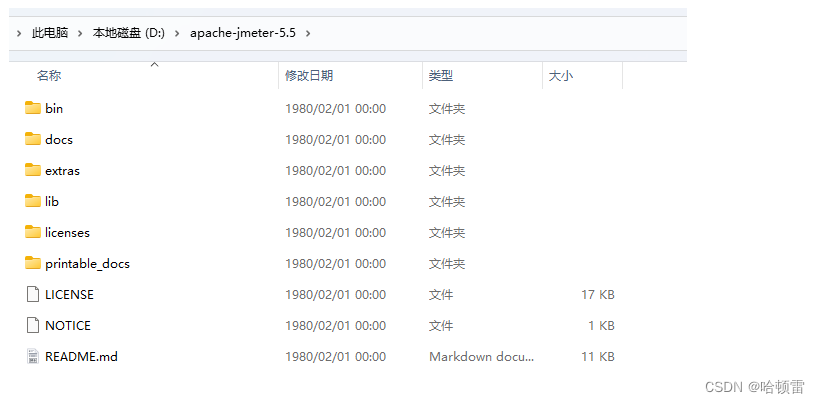Sort by 名称 column header
Screen dimensions: 820x404
click(49, 76)
